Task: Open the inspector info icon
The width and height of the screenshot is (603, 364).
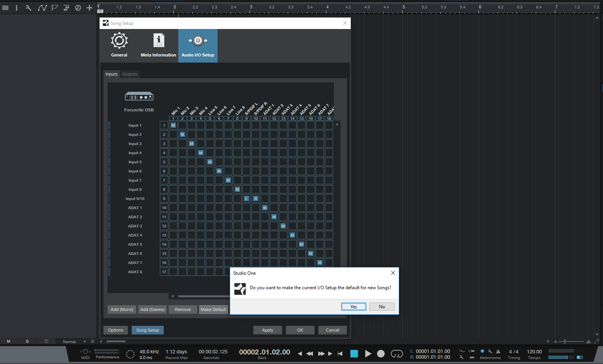Action: [16, 8]
